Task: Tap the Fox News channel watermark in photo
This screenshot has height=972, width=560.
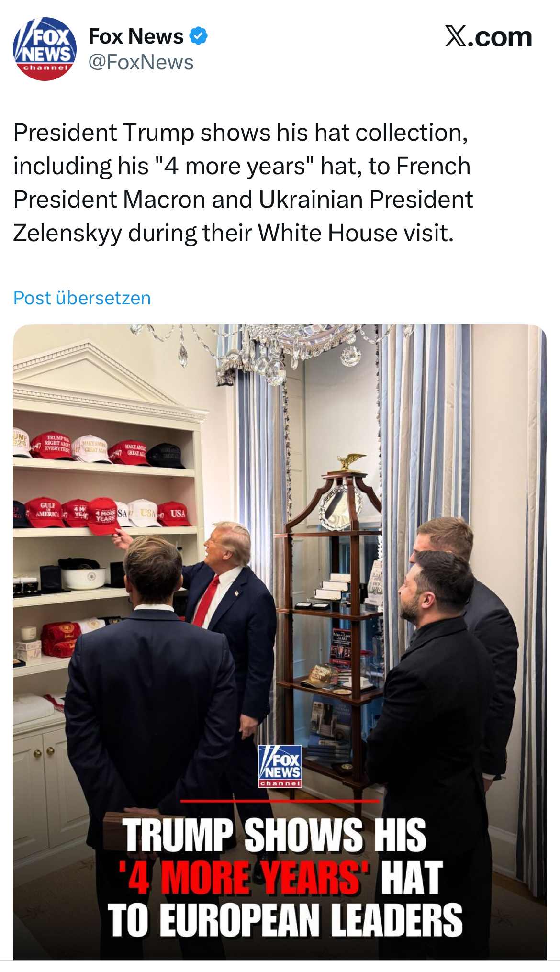Action: [x=280, y=766]
